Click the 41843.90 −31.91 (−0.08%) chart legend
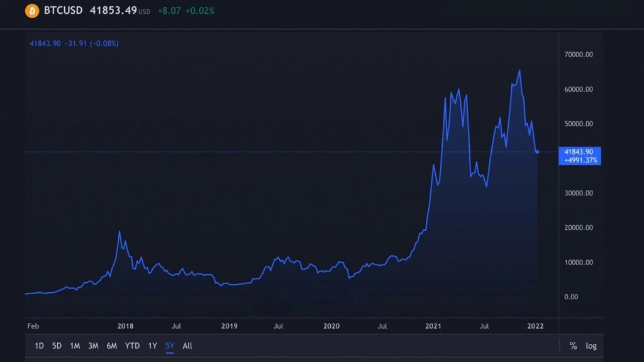 tap(74, 43)
